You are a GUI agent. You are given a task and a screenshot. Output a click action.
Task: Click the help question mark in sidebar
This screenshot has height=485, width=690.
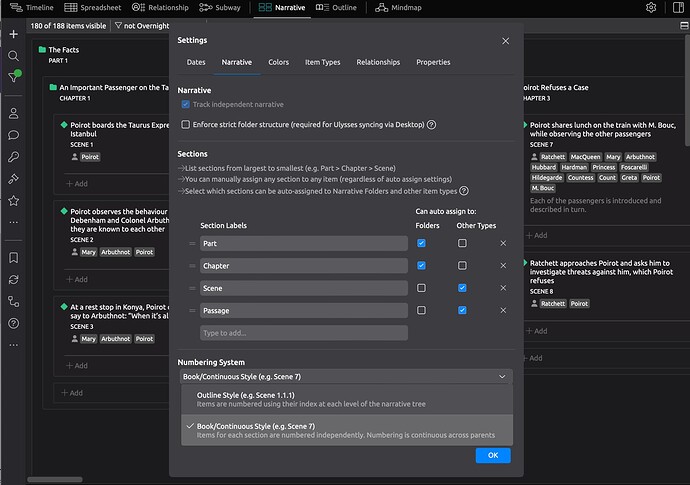coord(14,321)
